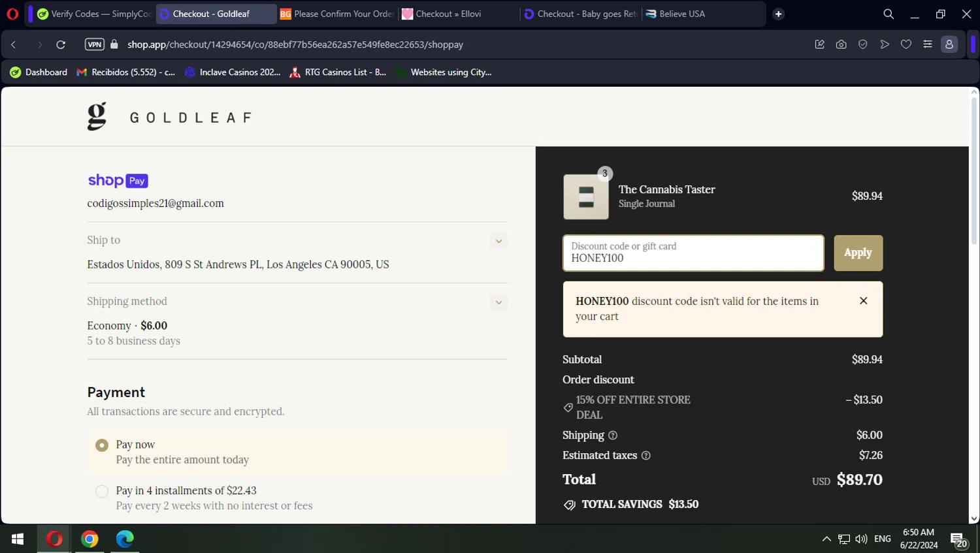Switch to Checkout - Baby goes Retro tab

coord(580,14)
